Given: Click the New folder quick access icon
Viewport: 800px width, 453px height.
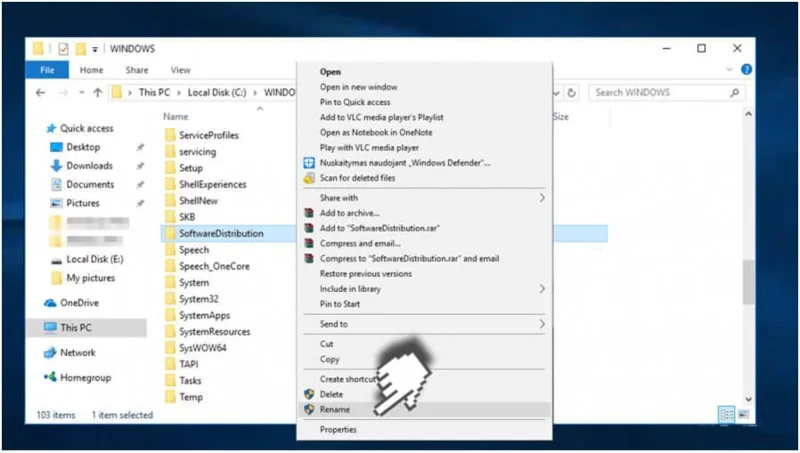Looking at the screenshot, I should [x=81, y=49].
